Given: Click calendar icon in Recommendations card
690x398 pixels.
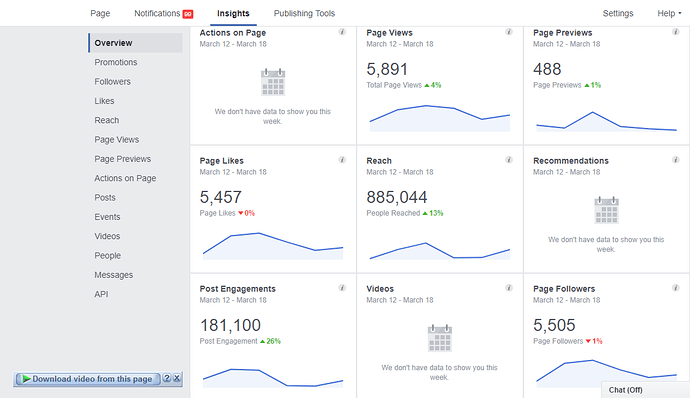Looking at the screenshot, I should pos(606,210).
